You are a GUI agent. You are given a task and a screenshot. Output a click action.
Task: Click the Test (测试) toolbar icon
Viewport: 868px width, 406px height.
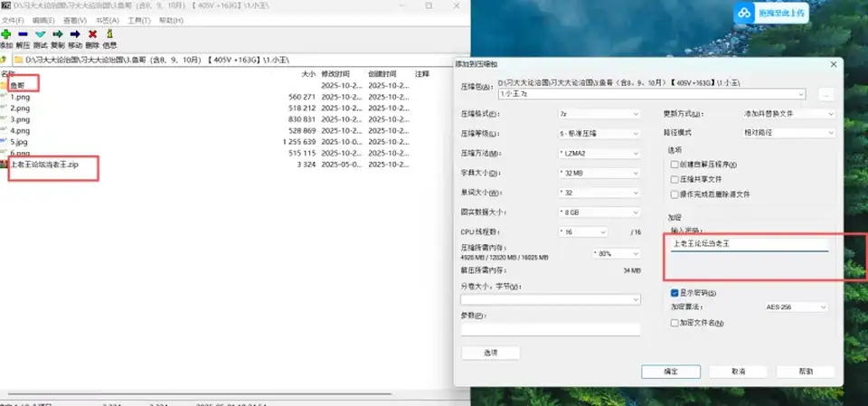tap(41, 34)
